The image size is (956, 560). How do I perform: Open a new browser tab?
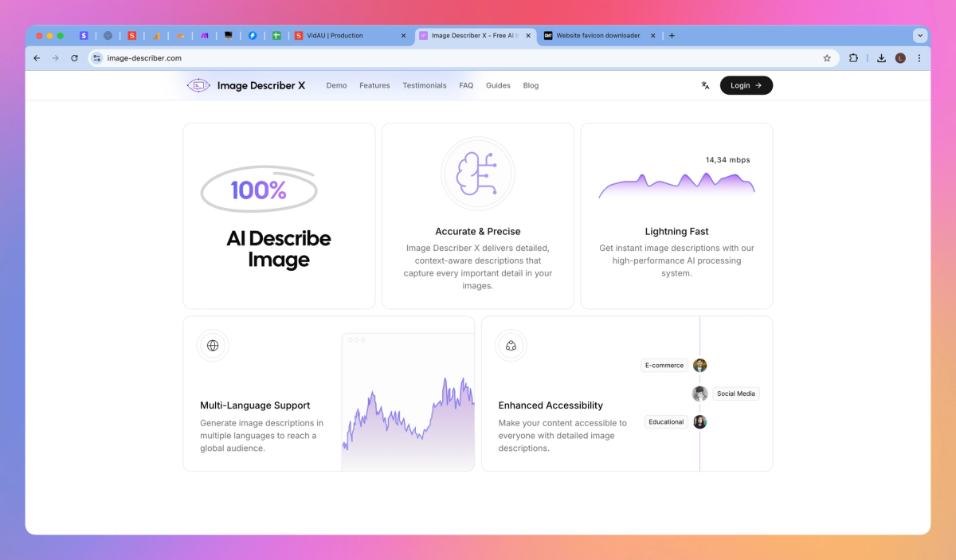[x=672, y=36]
